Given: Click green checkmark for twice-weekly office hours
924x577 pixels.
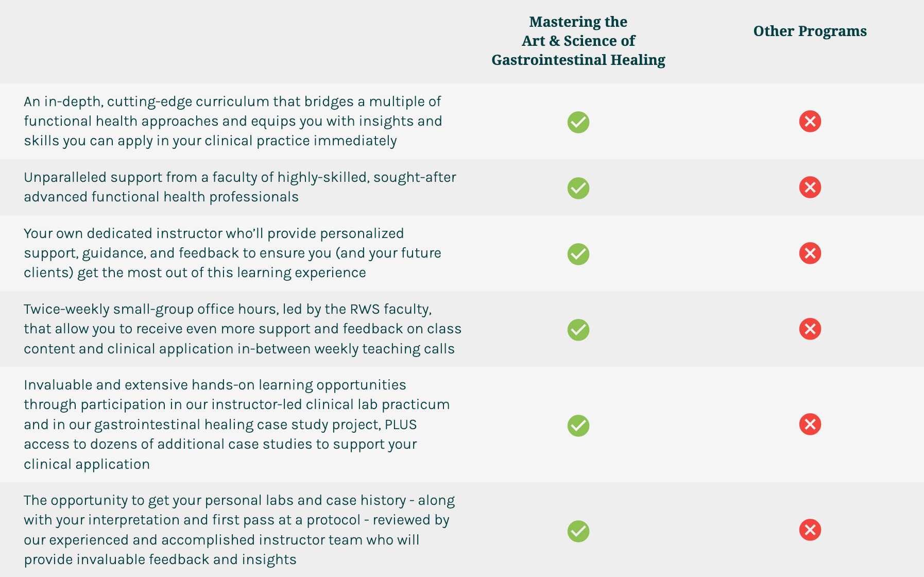Looking at the screenshot, I should pyautogui.click(x=578, y=330).
